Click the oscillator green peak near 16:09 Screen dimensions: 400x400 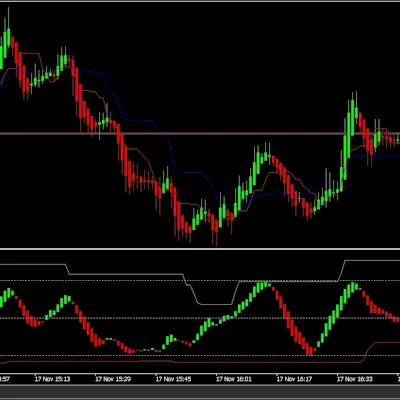click(x=264, y=285)
